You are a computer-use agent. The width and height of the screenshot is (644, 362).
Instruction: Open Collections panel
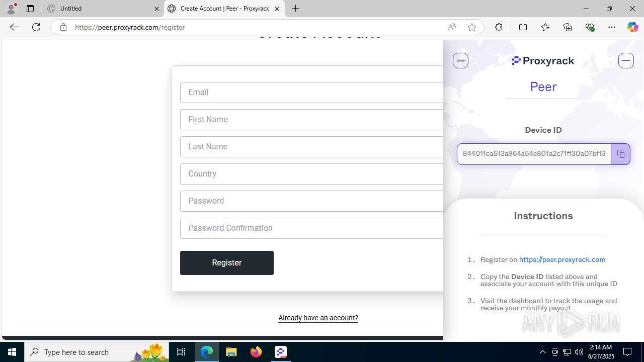pos(568,27)
